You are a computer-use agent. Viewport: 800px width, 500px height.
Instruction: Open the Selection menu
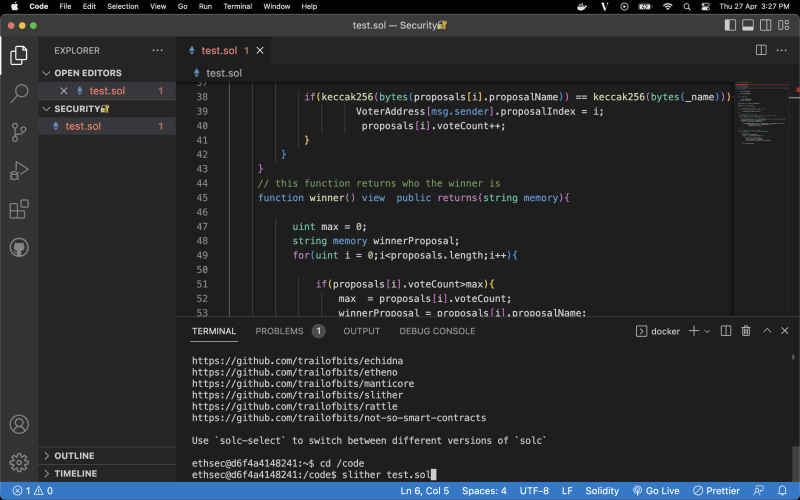pyautogui.click(x=122, y=7)
